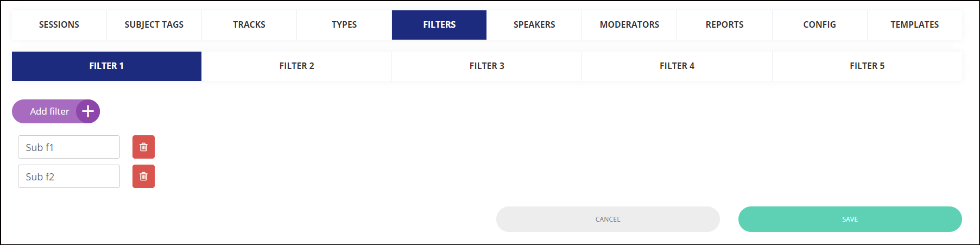Select the Types tab
Viewport: 980px width, 245px height.
tap(344, 24)
